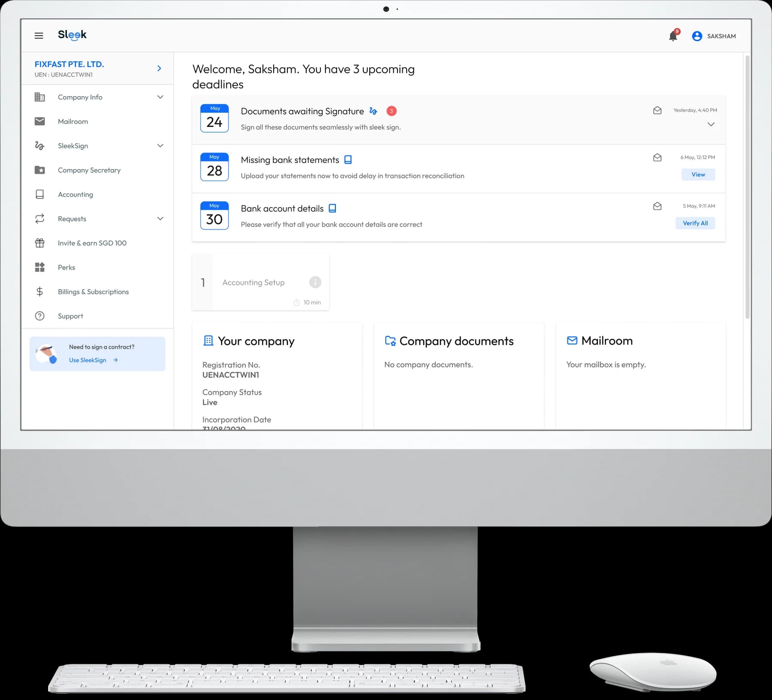
Task: Click the Verify All button
Action: tap(695, 223)
